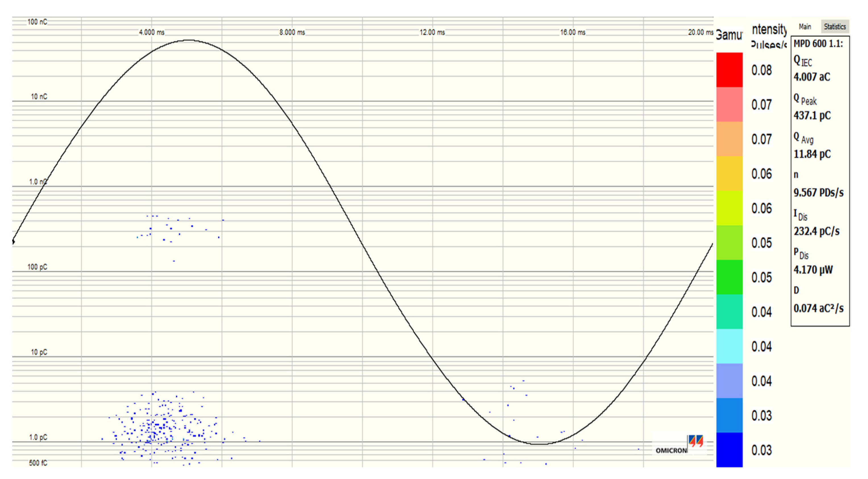Select the 16.00 ms time marker

point(573,32)
